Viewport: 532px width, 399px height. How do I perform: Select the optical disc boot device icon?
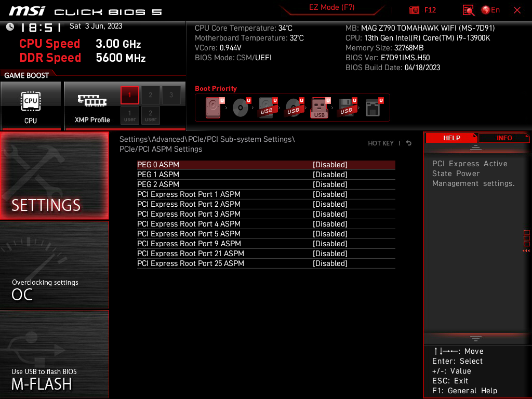coord(241,108)
